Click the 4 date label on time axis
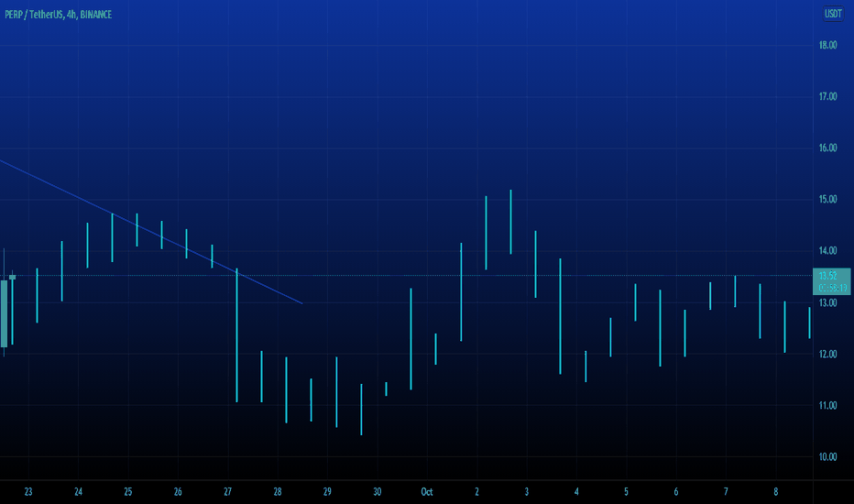 [x=576, y=492]
